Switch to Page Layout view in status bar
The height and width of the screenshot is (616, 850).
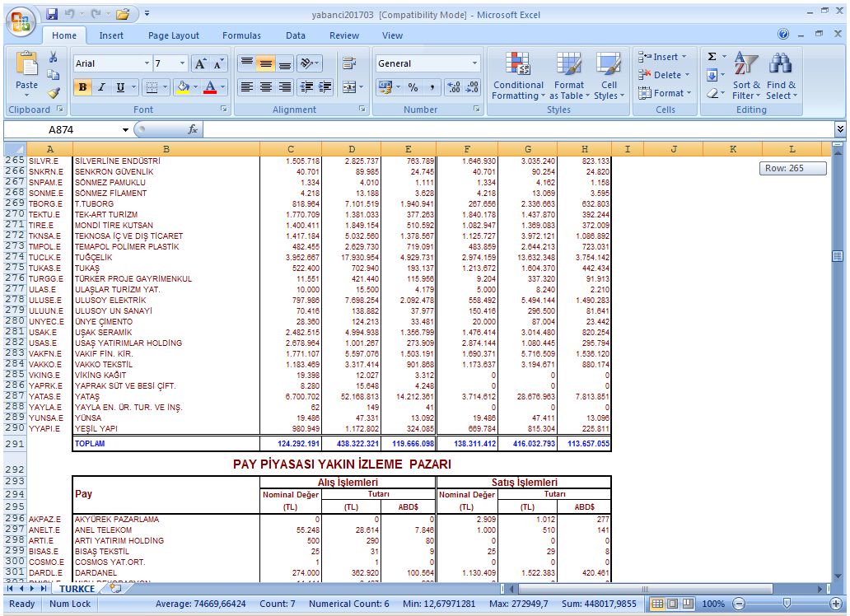(x=672, y=604)
